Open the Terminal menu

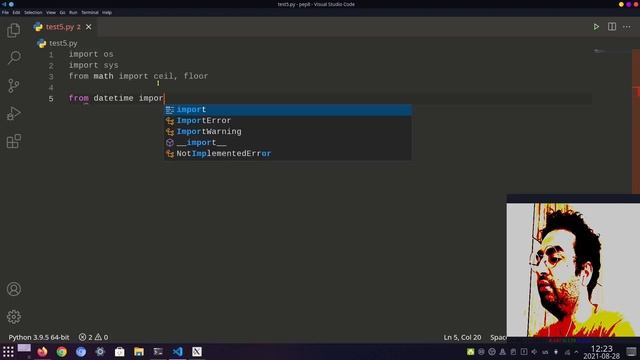[x=90, y=13]
